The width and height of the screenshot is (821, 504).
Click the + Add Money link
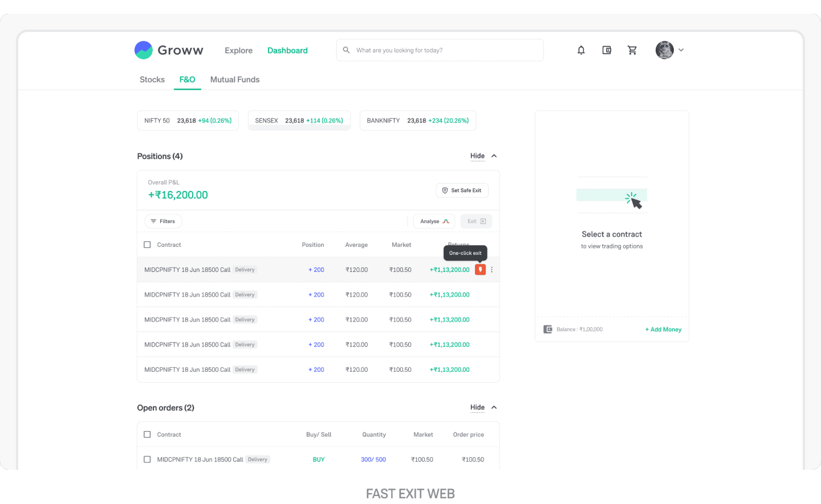coord(663,329)
